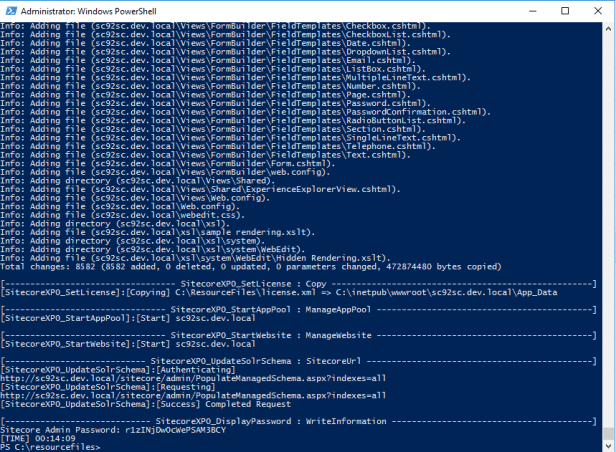Viewport: 616px width, 452px height.
Task: Click the scrollbar up arrow
Action: click(x=606, y=28)
